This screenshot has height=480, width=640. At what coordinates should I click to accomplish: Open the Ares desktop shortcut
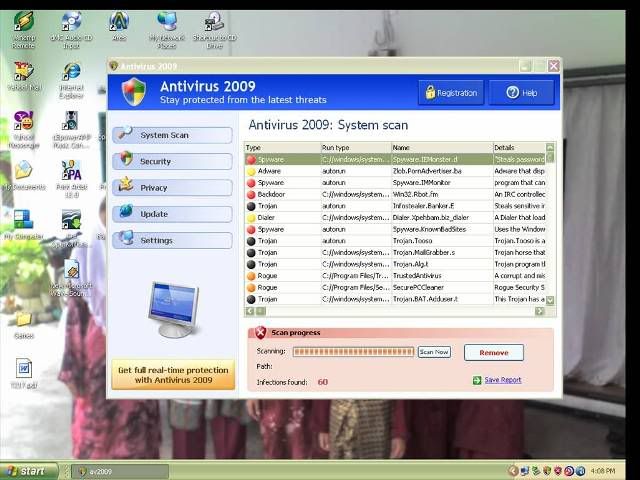coord(119,27)
